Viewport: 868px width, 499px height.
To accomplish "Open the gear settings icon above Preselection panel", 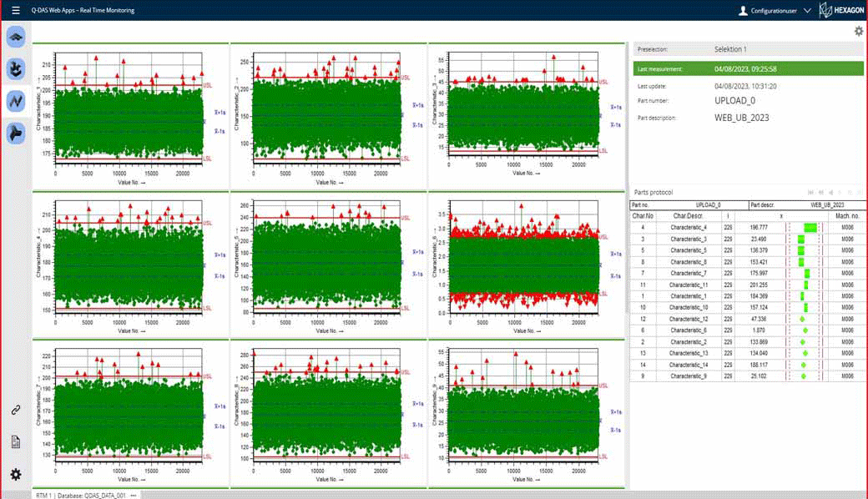I will tap(859, 32).
